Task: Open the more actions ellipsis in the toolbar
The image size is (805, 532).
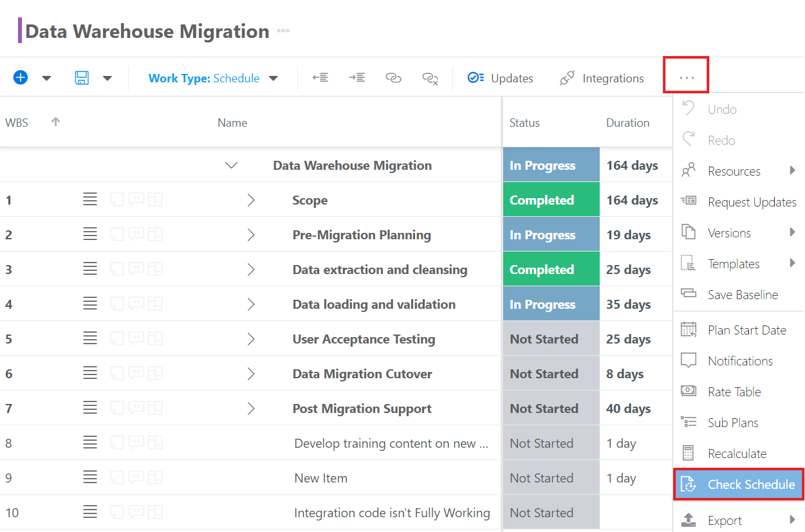Action: (686, 77)
